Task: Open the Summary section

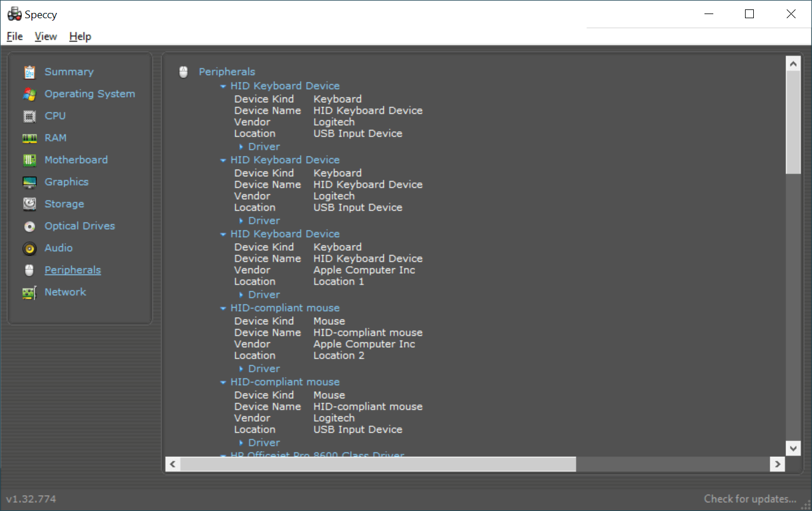Action: (x=69, y=72)
